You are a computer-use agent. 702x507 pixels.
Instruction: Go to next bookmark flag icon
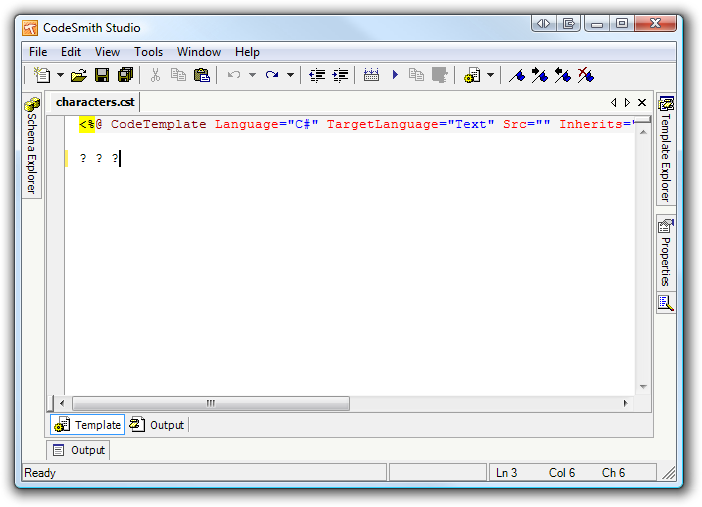click(x=540, y=75)
